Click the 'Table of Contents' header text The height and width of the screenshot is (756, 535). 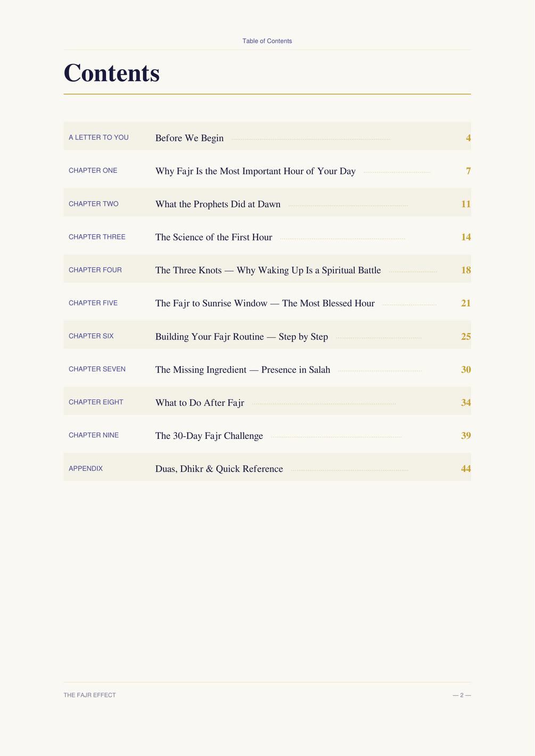[267, 41]
